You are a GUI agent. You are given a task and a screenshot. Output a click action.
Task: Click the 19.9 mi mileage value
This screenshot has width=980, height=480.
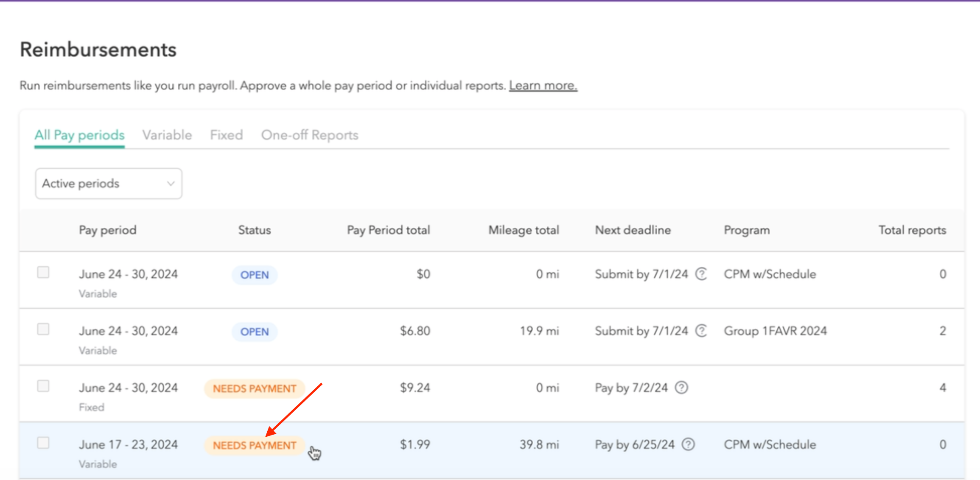pyautogui.click(x=540, y=331)
